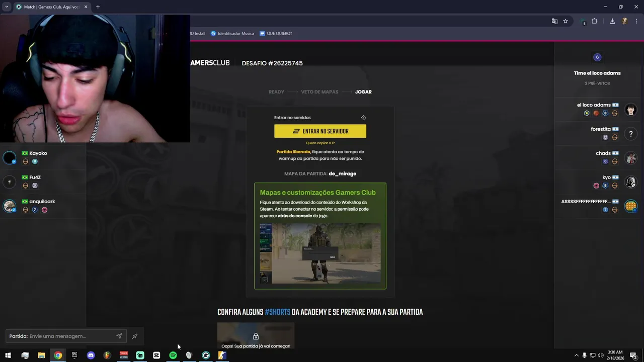
Task: Open the Windows Start menu
Action: (8, 355)
